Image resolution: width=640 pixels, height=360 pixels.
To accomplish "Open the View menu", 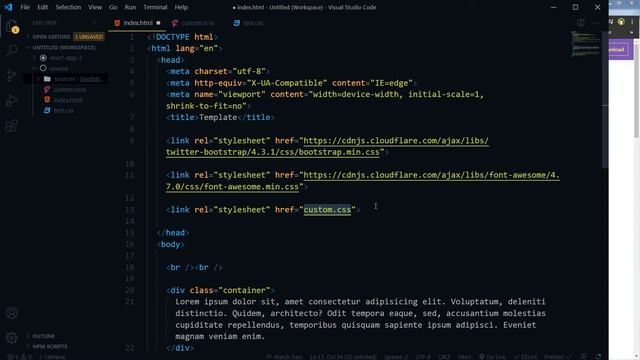I will 95,7.
